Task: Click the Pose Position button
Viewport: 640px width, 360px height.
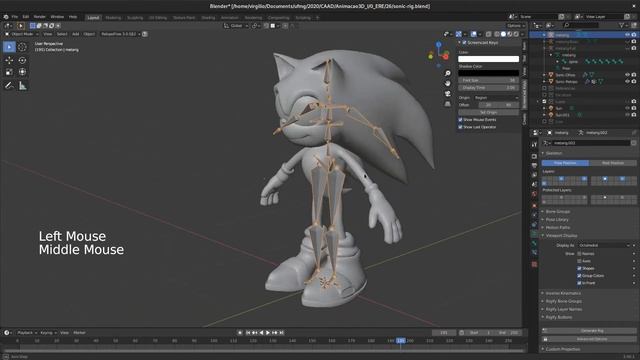Action: pyautogui.click(x=565, y=163)
